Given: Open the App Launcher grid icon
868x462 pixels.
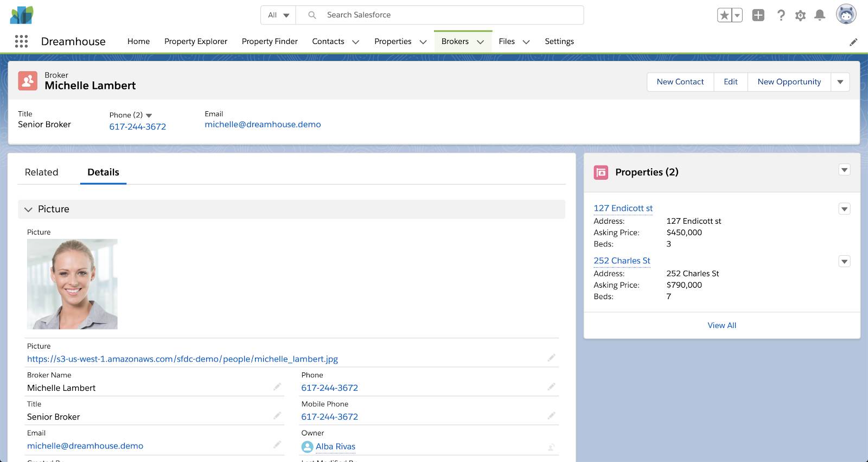Looking at the screenshot, I should tap(21, 41).
